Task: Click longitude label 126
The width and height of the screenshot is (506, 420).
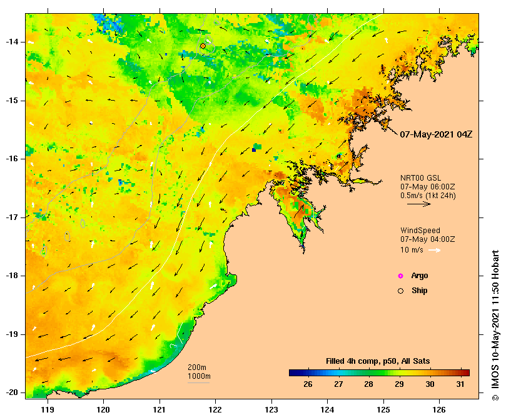Action: [439, 410]
